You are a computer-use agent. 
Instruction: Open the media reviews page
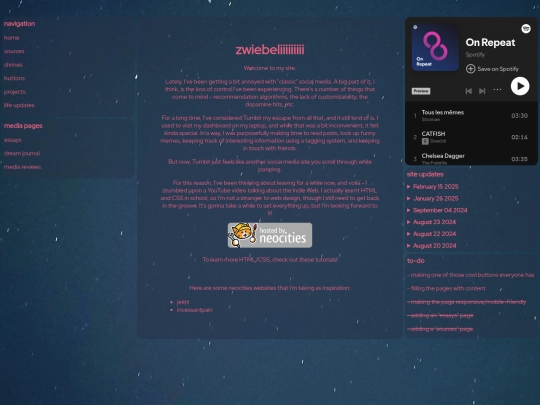(x=22, y=167)
